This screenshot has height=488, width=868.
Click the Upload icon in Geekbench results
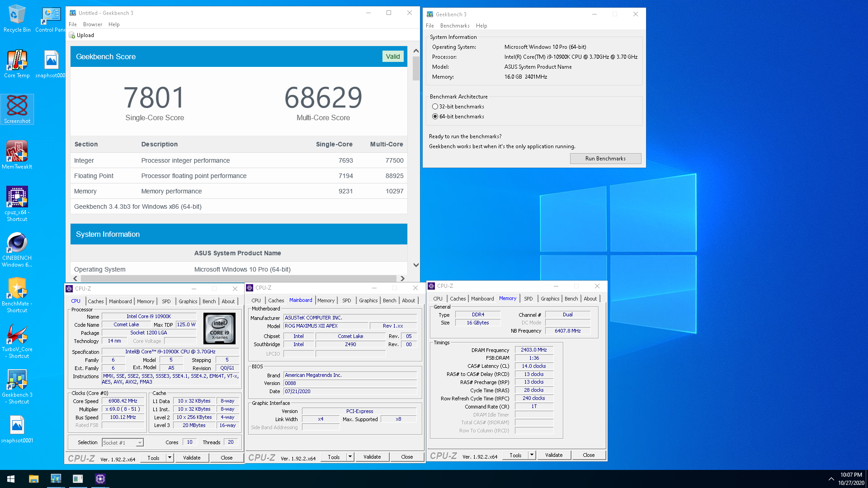72,35
